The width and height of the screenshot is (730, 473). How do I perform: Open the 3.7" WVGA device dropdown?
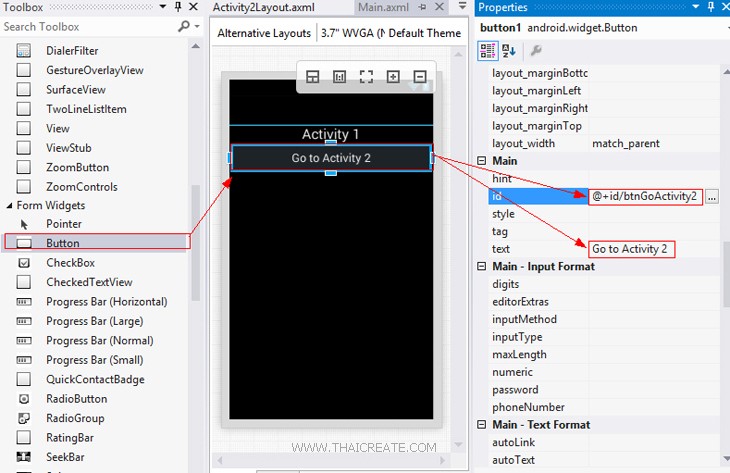click(x=353, y=33)
